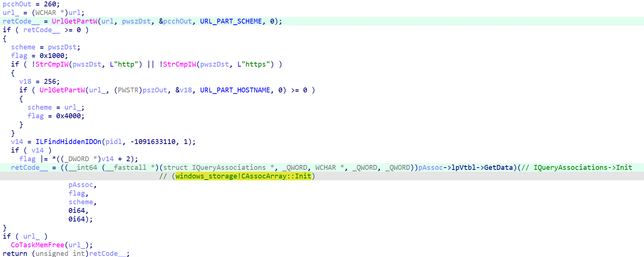This screenshot has width=644, height=257.
Task: Click the L"http" string literal
Action: pyautogui.click(x=124, y=64)
